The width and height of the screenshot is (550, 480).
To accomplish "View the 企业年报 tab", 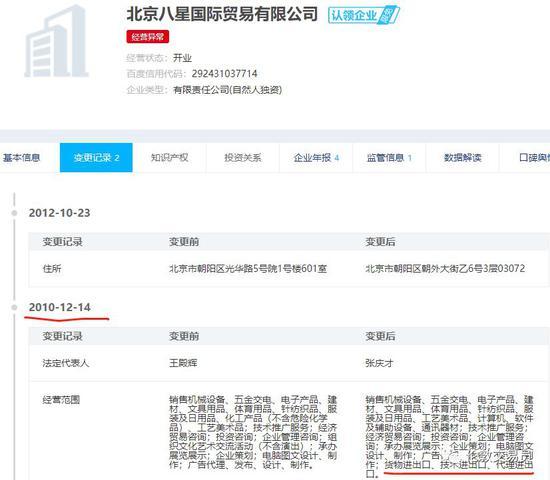I will (316, 158).
